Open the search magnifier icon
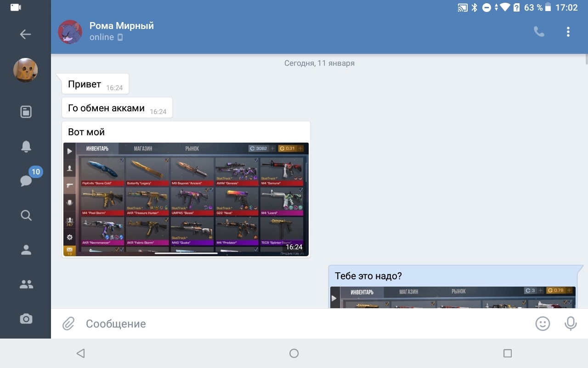588x368 pixels. [x=26, y=215]
